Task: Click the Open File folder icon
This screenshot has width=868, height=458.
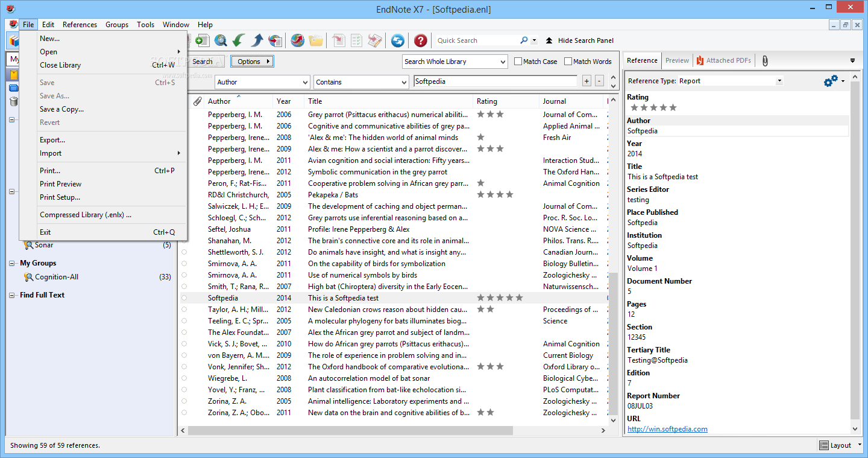Action: (316, 40)
